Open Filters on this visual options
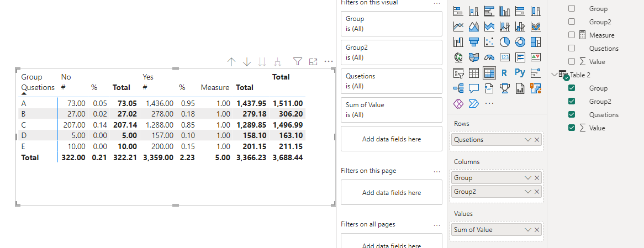The width and height of the screenshot is (644, 248). point(437,3)
